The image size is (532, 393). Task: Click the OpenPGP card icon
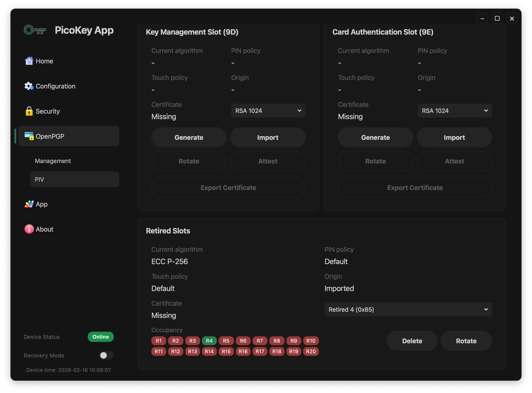point(29,136)
